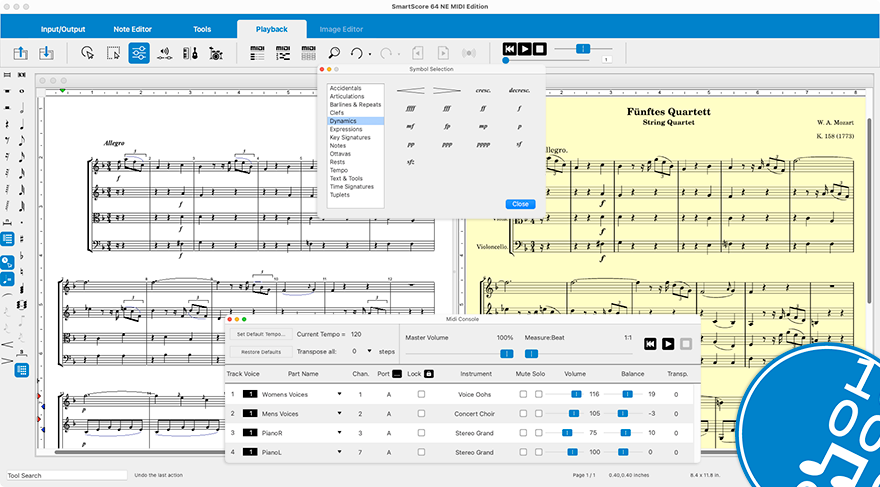Insert the mf dynamic symbol
This screenshot has width=880, height=487.
410,126
